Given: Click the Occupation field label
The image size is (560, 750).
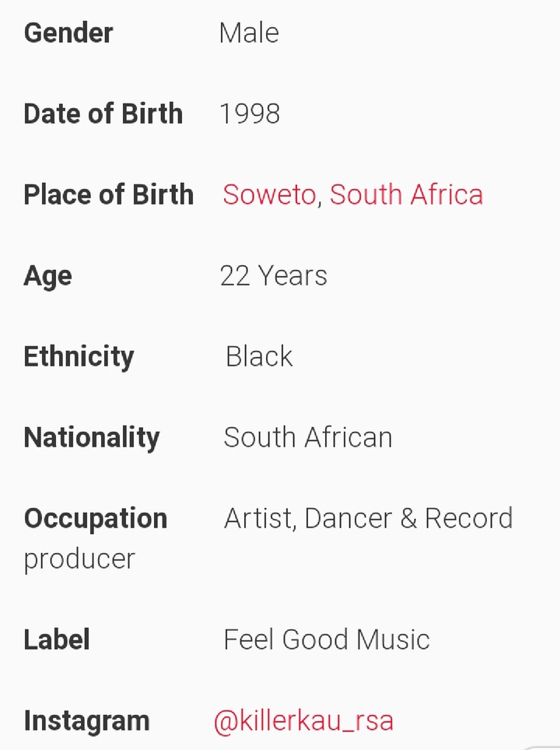Looking at the screenshot, I should click(x=96, y=518).
